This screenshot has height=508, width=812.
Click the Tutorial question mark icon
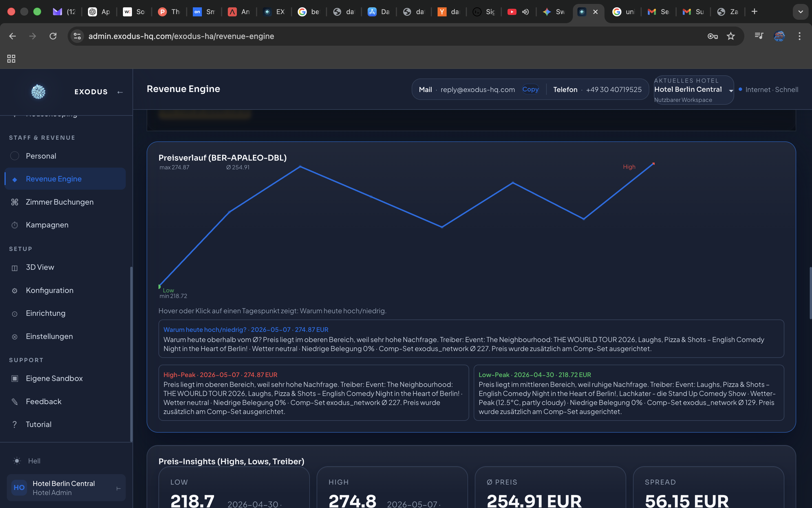tap(14, 424)
